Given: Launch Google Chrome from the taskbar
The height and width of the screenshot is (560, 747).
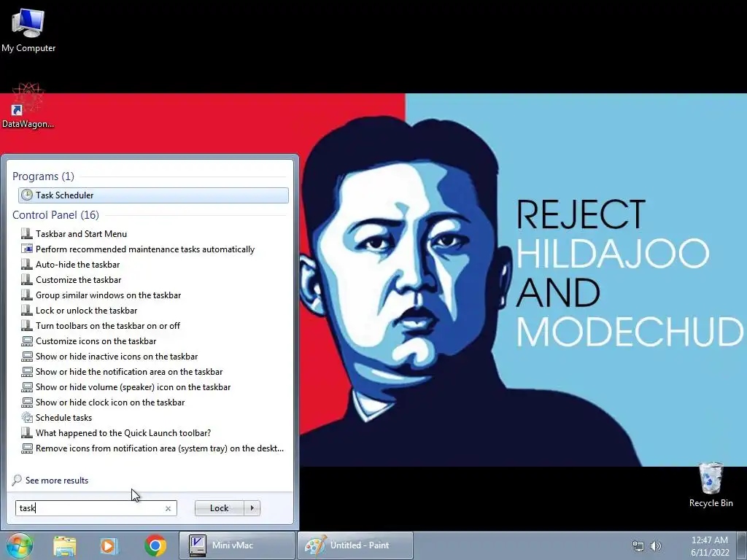Looking at the screenshot, I should (155, 545).
